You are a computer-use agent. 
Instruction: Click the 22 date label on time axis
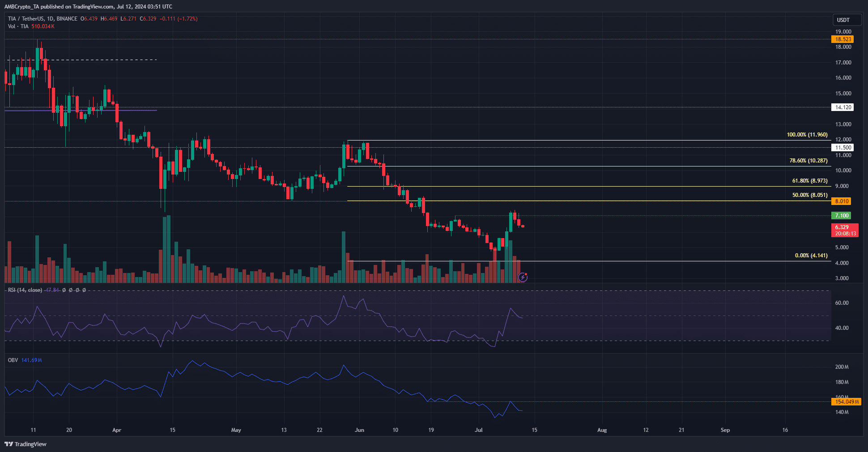click(x=319, y=430)
